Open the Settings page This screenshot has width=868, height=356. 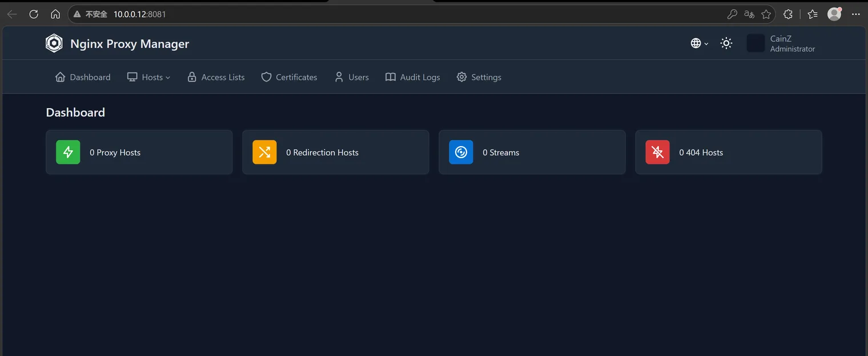point(479,77)
